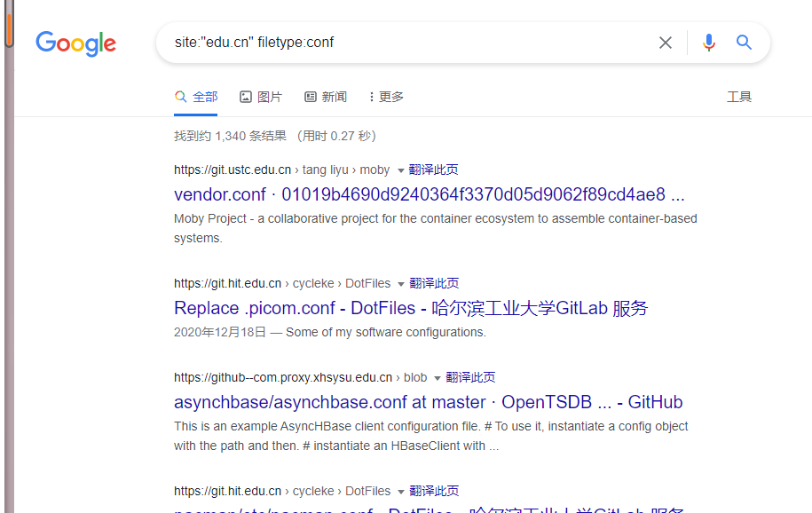Expand dropdown arrow beside xhsysu.edu.cn blob
812x513 pixels.
438,378
